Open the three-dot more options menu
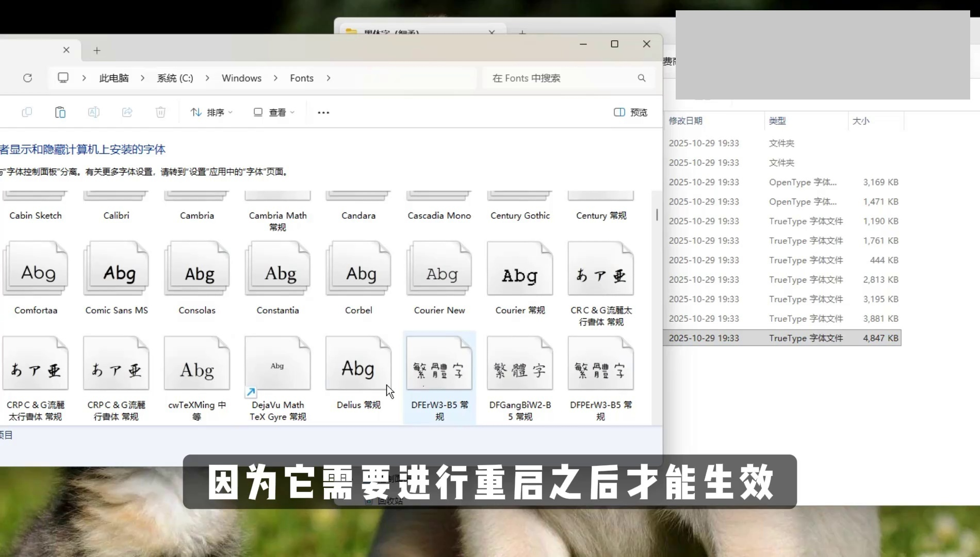Image resolution: width=980 pixels, height=557 pixels. pyautogui.click(x=323, y=112)
